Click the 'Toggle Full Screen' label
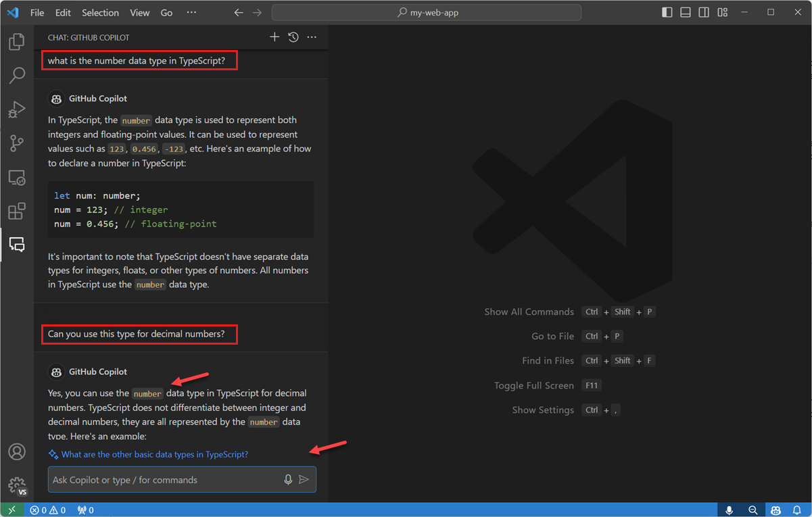 534,385
